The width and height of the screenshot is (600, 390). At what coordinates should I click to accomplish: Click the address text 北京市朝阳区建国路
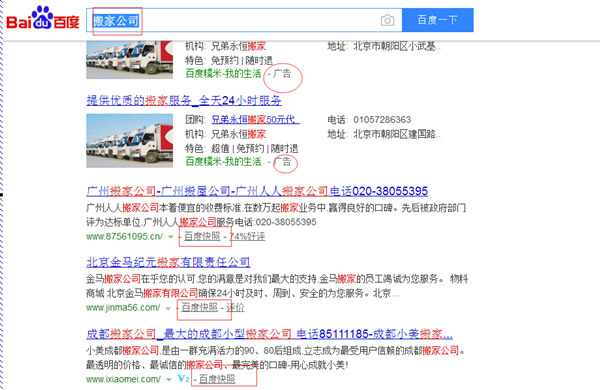(x=396, y=134)
